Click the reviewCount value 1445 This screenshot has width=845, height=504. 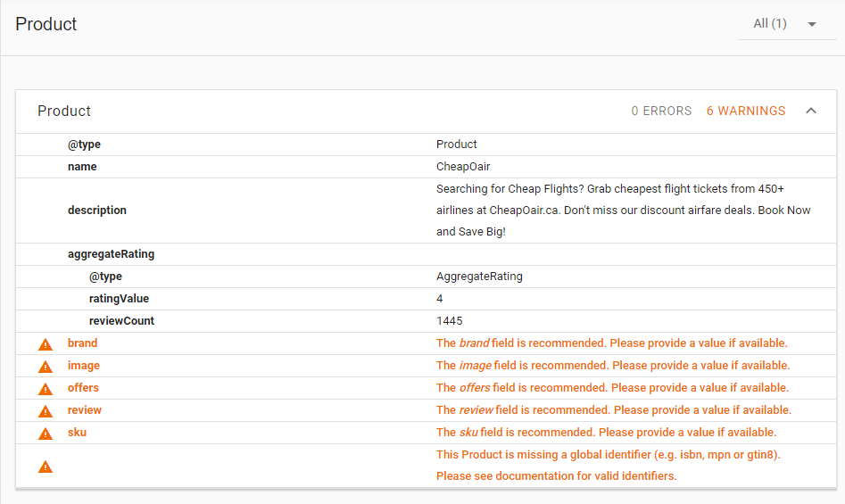(450, 321)
